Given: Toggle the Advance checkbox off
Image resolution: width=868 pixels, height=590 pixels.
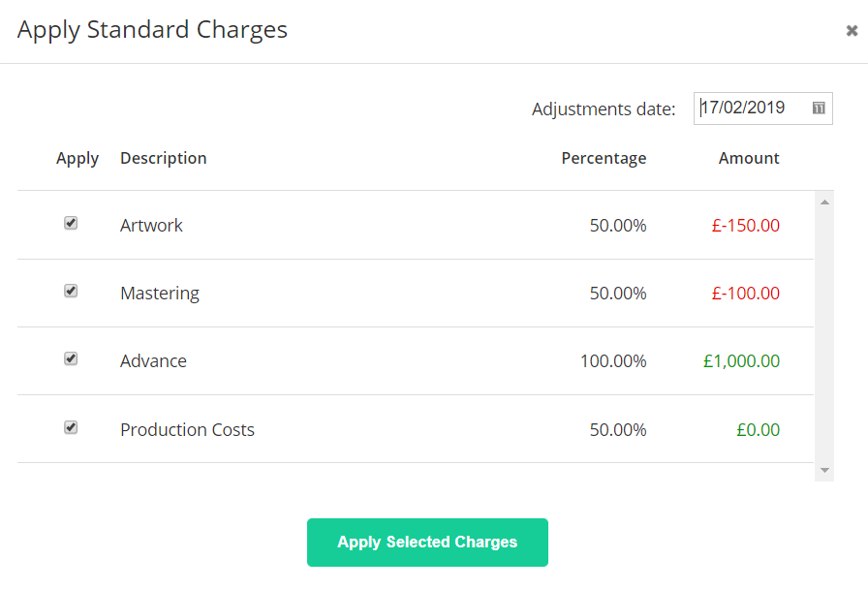Looking at the screenshot, I should click(71, 358).
